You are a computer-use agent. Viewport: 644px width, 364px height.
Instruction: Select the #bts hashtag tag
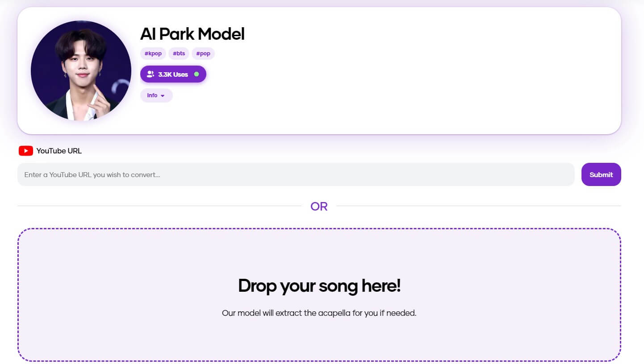pos(178,53)
